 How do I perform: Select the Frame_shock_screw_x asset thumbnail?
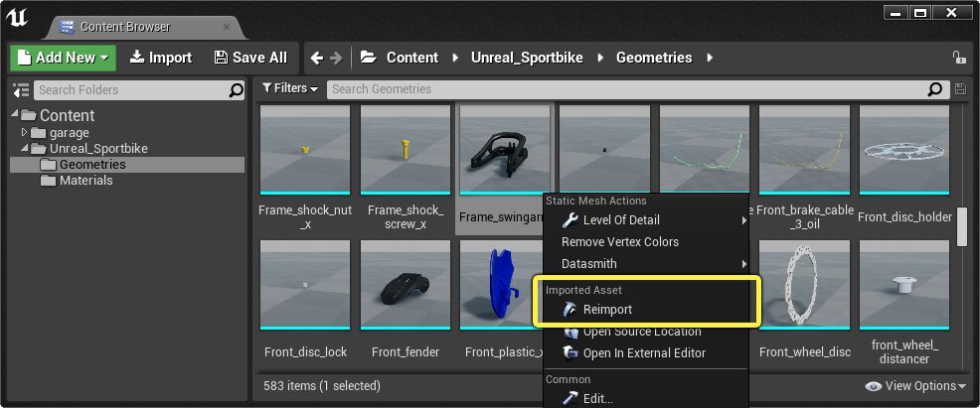406,150
